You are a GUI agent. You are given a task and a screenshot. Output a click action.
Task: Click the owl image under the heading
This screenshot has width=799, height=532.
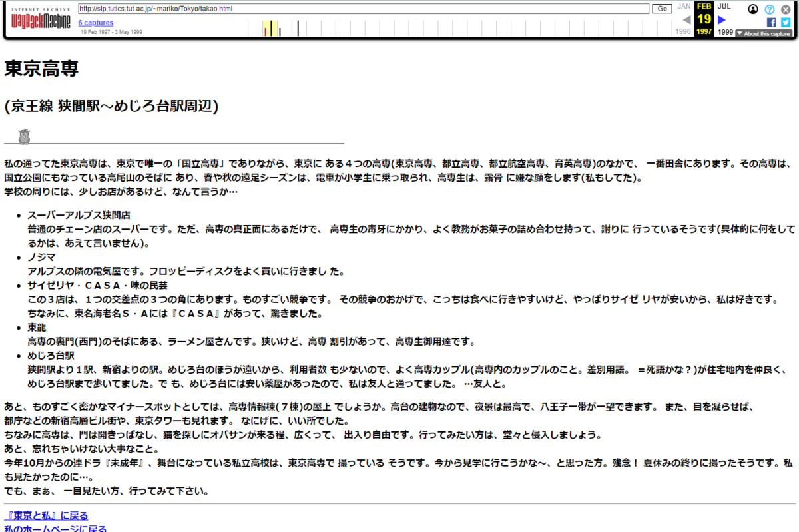pos(26,136)
